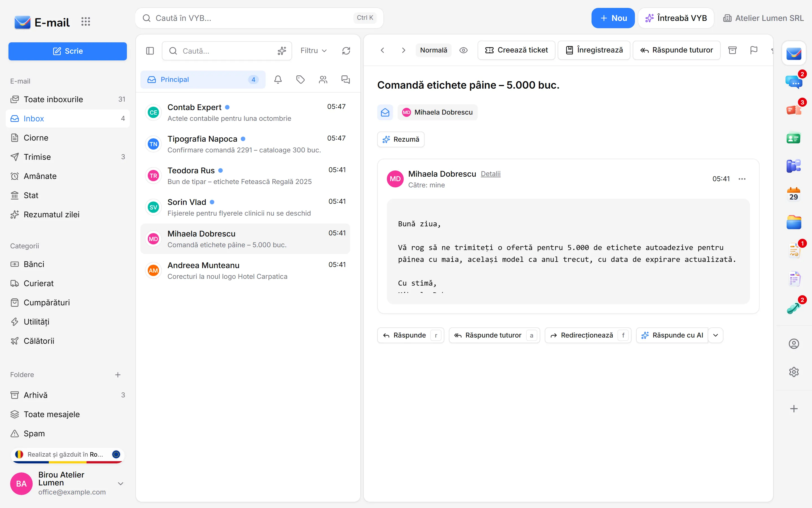812x508 pixels.
Task: Open the purple notes document app
Action: pos(794,279)
